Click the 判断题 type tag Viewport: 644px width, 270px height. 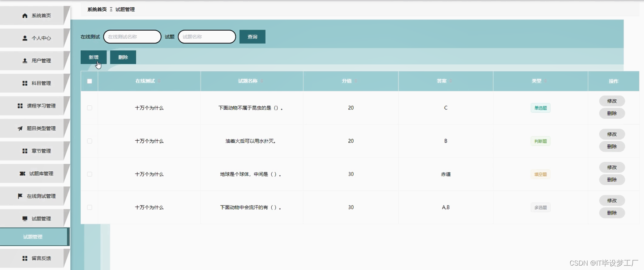click(x=540, y=141)
